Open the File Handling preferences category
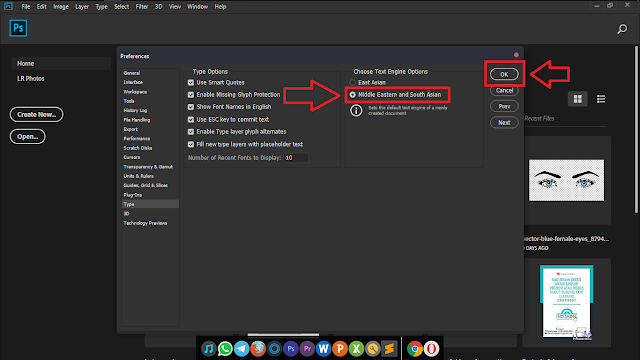Screen dimensions: 640x360 [137, 120]
